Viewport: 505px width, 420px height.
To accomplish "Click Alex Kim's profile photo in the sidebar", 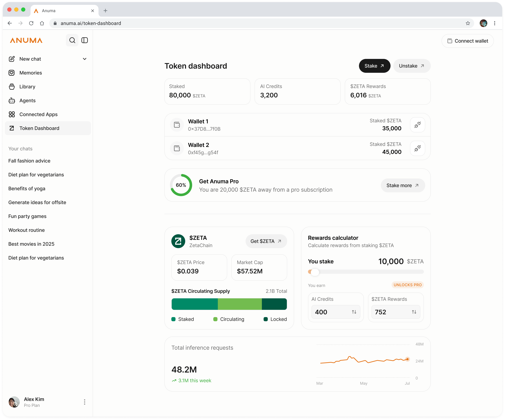I will 14,402.
